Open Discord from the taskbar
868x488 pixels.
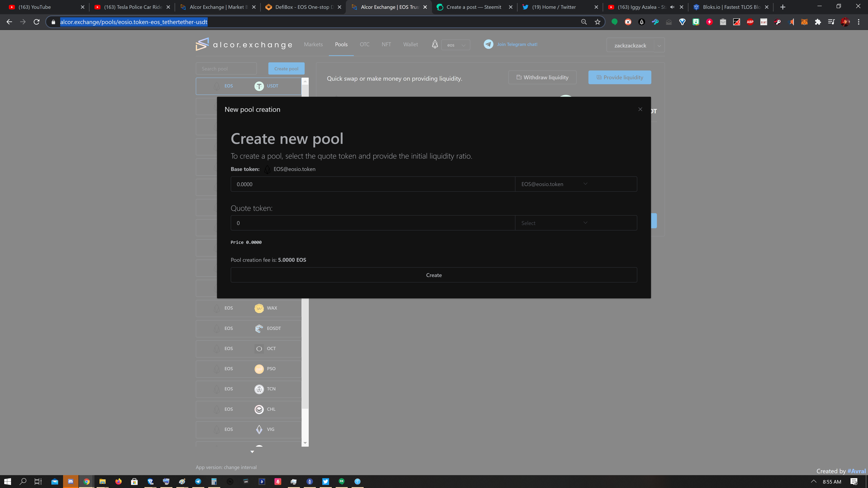[70, 482]
